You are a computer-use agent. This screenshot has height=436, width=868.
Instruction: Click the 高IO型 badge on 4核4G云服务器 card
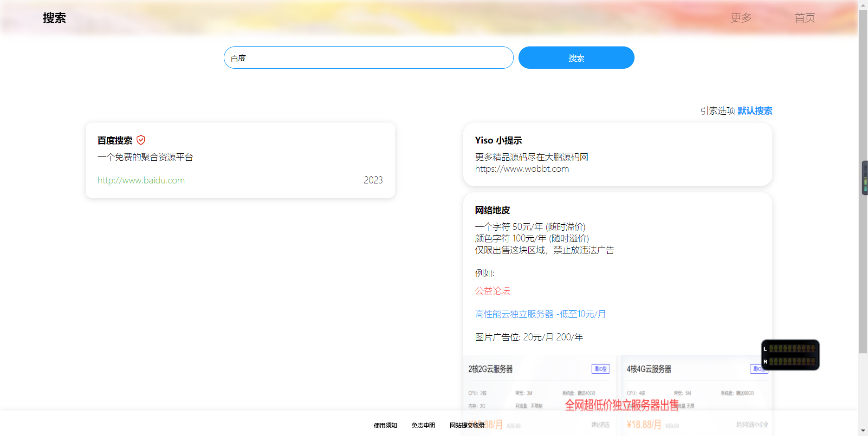tap(759, 369)
